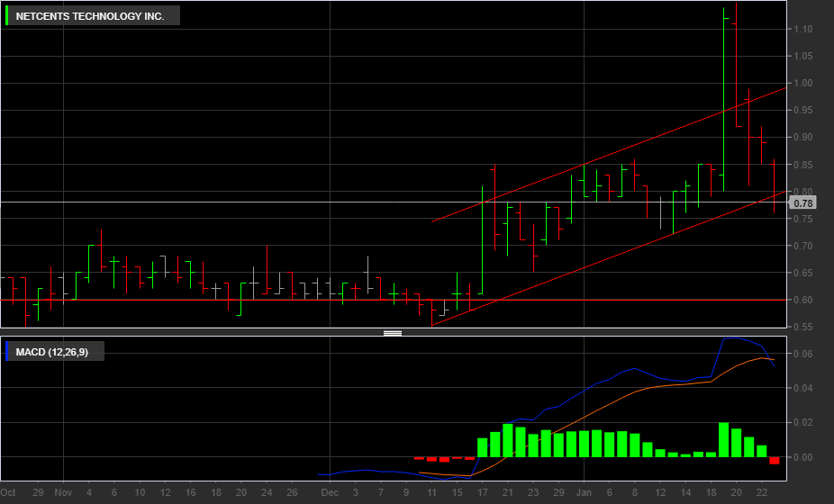Click the 0.60 price axis label
834x504 pixels.
[803, 301]
